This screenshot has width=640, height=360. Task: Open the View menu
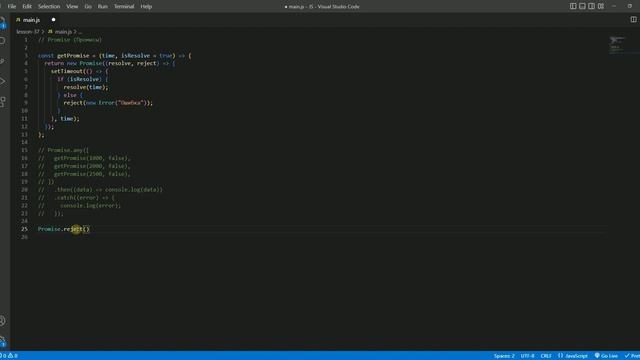coord(72,7)
